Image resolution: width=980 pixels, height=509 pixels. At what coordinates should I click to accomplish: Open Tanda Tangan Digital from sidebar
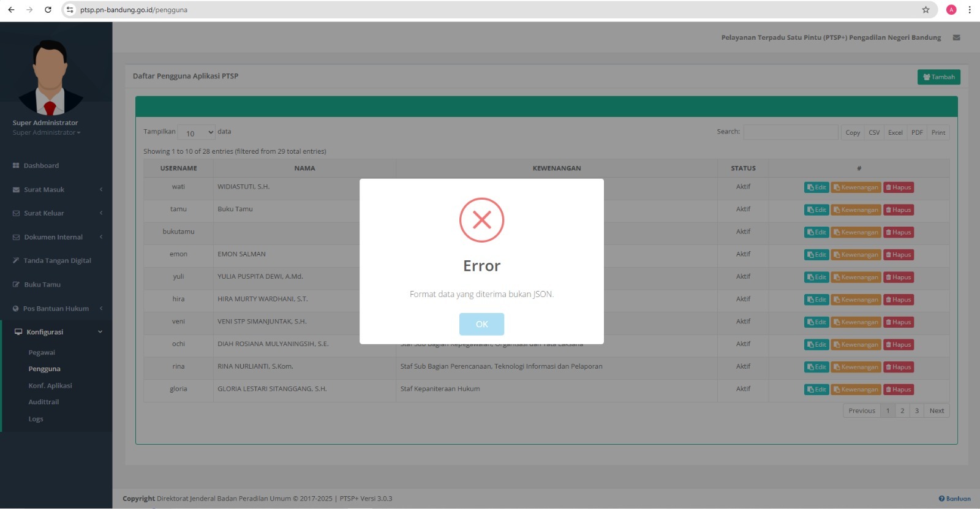pyautogui.click(x=57, y=261)
